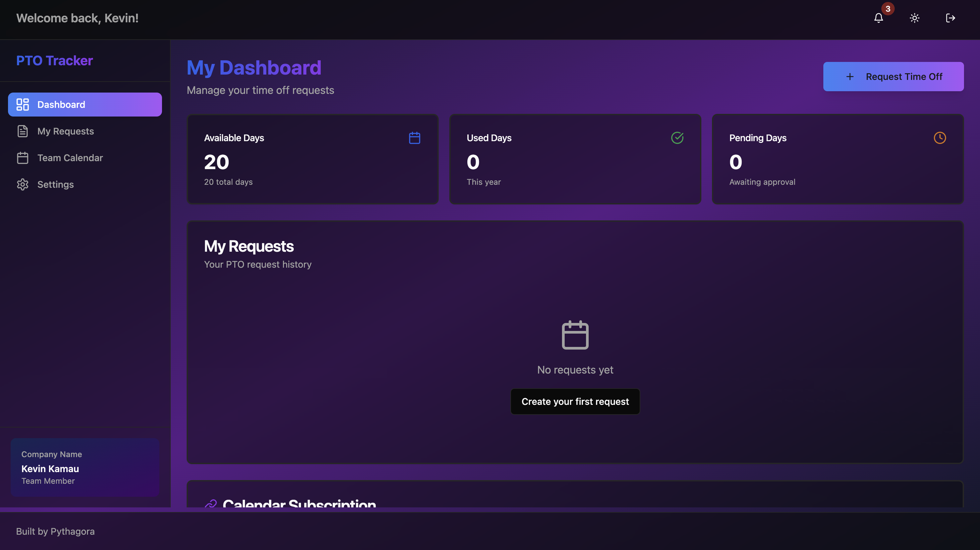Click the calendar icon on the Available Days card
Screen dimensions: 980x550
point(414,138)
